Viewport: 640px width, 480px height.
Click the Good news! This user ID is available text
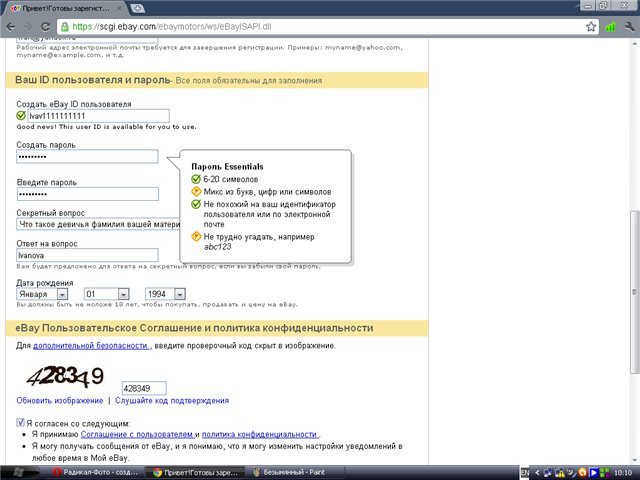[x=107, y=127]
